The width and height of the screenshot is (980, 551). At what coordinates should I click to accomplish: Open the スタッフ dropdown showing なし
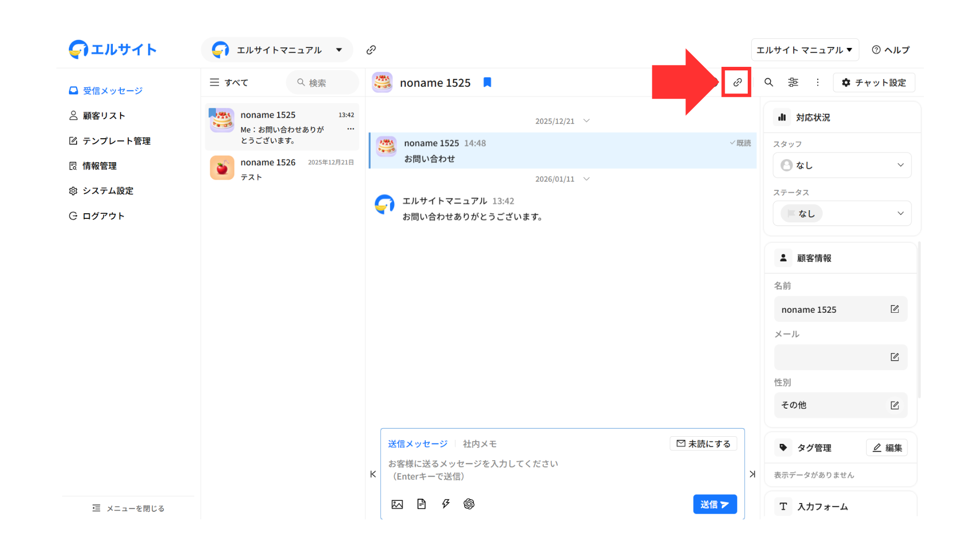coord(842,165)
